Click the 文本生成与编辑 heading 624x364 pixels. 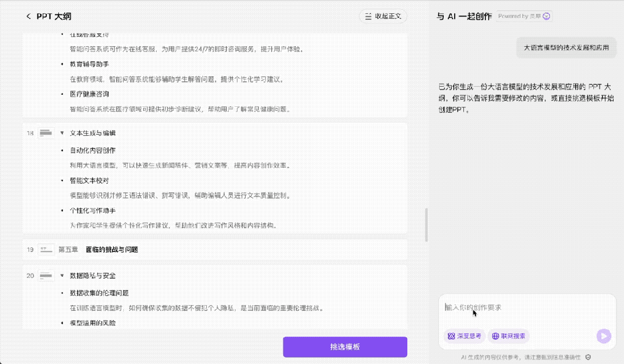[x=92, y=133]
